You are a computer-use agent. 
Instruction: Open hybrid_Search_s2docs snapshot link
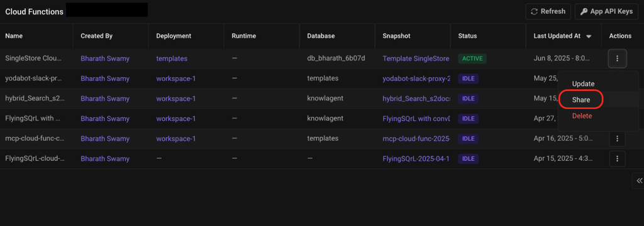416,99
